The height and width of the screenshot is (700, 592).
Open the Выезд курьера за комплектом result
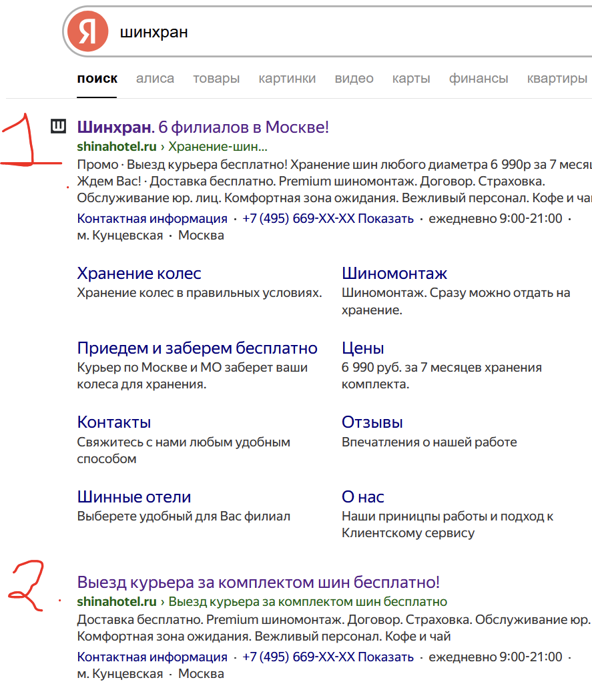[x=258, y=582]
